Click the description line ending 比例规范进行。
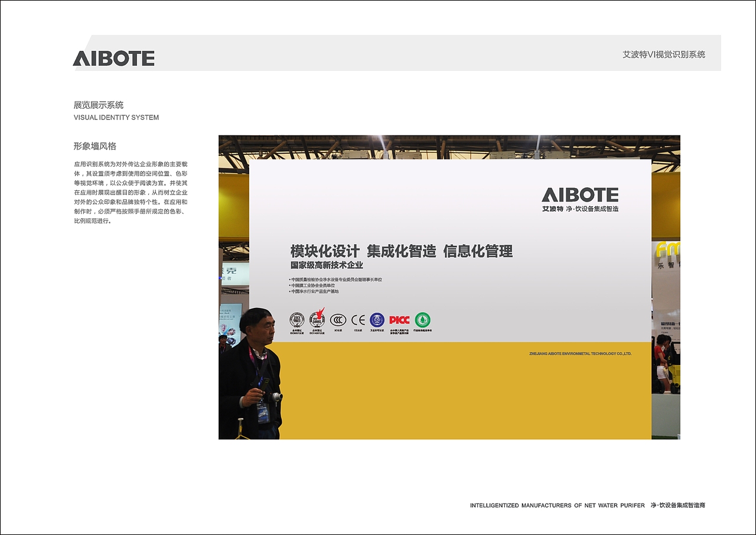 click(x=93, y=221)
